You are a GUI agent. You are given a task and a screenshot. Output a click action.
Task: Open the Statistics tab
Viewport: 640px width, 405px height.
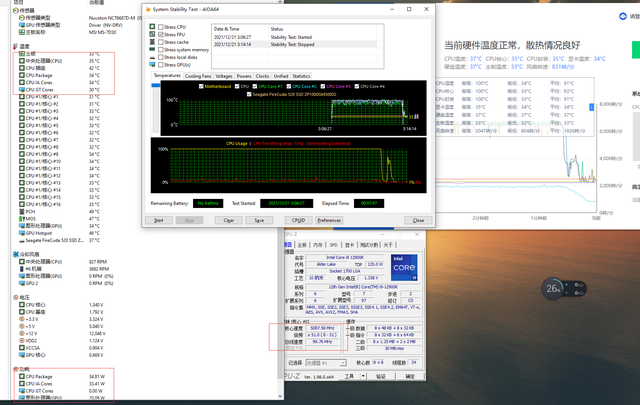coord(303,75)
